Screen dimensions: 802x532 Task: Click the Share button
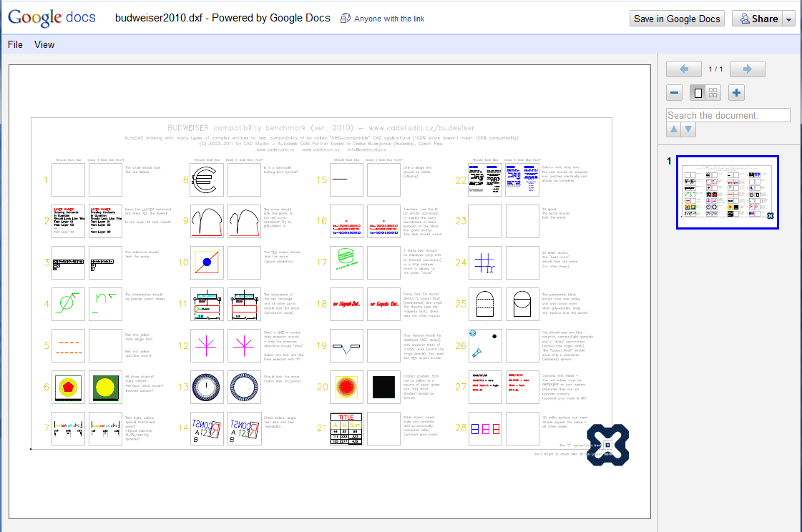[x=758, y=19]
